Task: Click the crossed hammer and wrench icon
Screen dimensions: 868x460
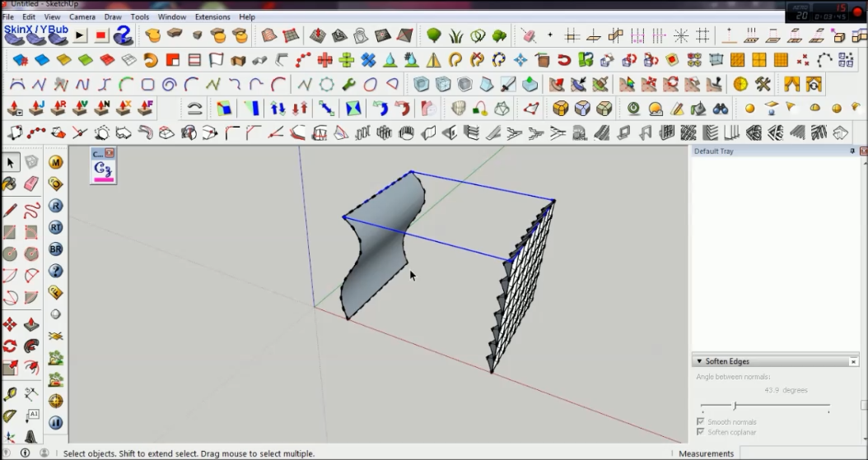Action: 763,85
